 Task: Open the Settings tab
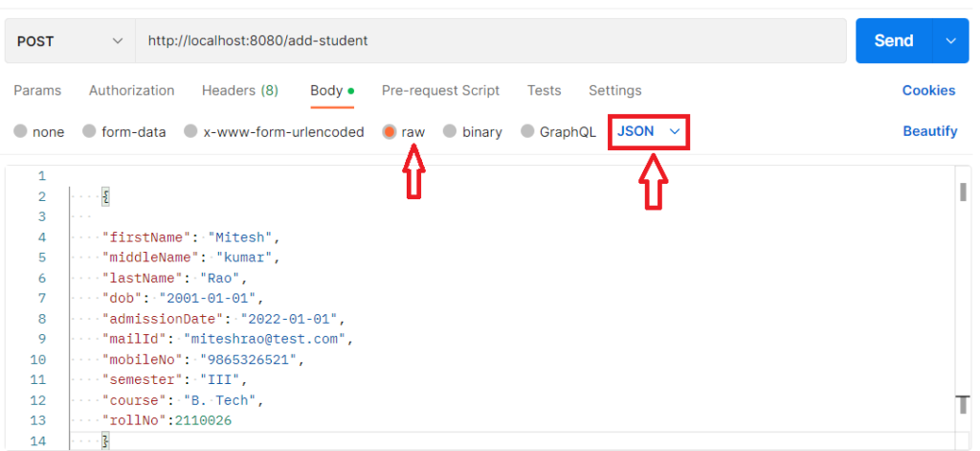tap(615, 91)
